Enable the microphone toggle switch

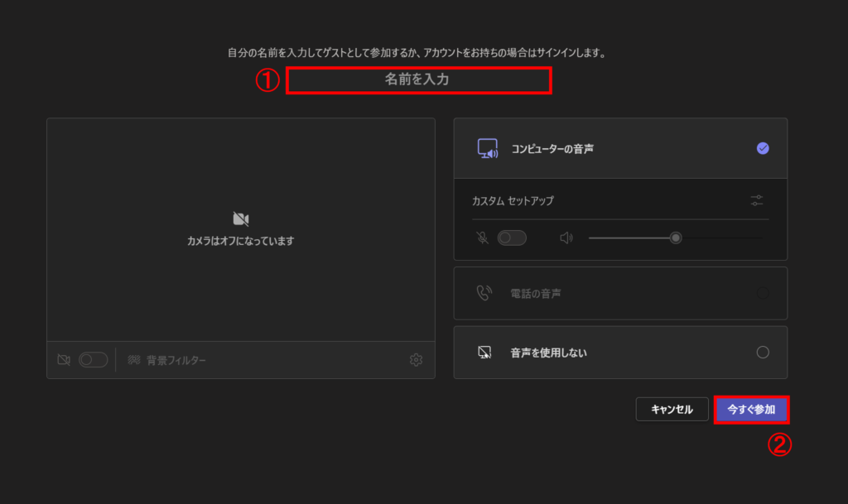[511, 238]
